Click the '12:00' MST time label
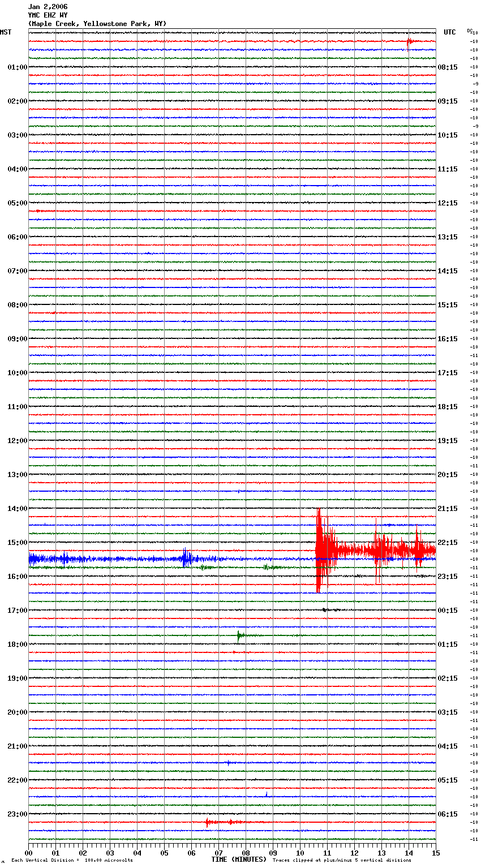 pyautogui.click(x=18, y=441)
